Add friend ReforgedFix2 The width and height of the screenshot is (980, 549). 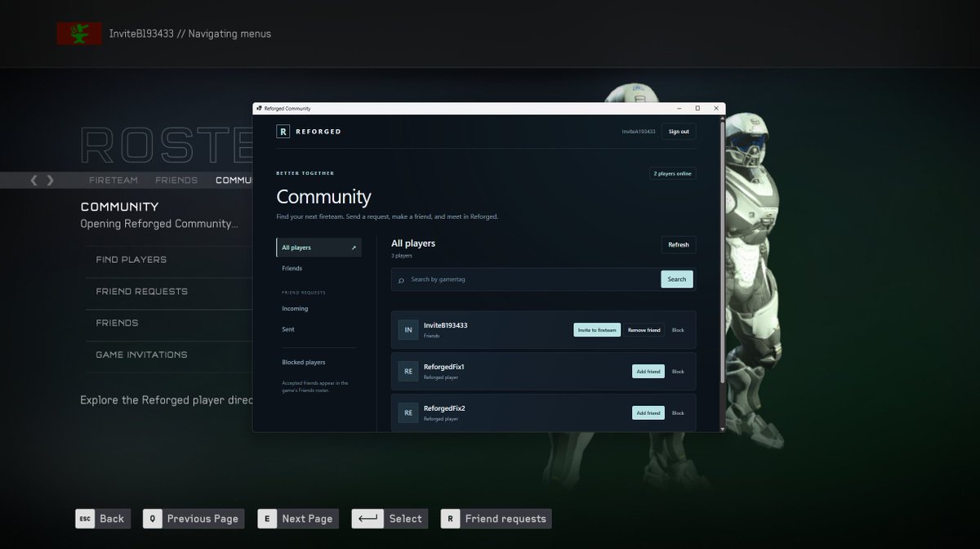tap(648, 413)
